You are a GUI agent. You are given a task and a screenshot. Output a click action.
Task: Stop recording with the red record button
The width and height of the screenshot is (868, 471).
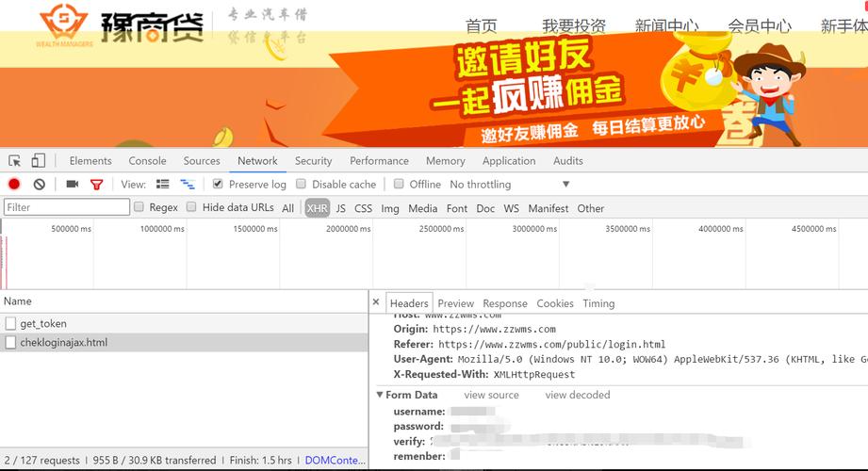tap(14, 185)
